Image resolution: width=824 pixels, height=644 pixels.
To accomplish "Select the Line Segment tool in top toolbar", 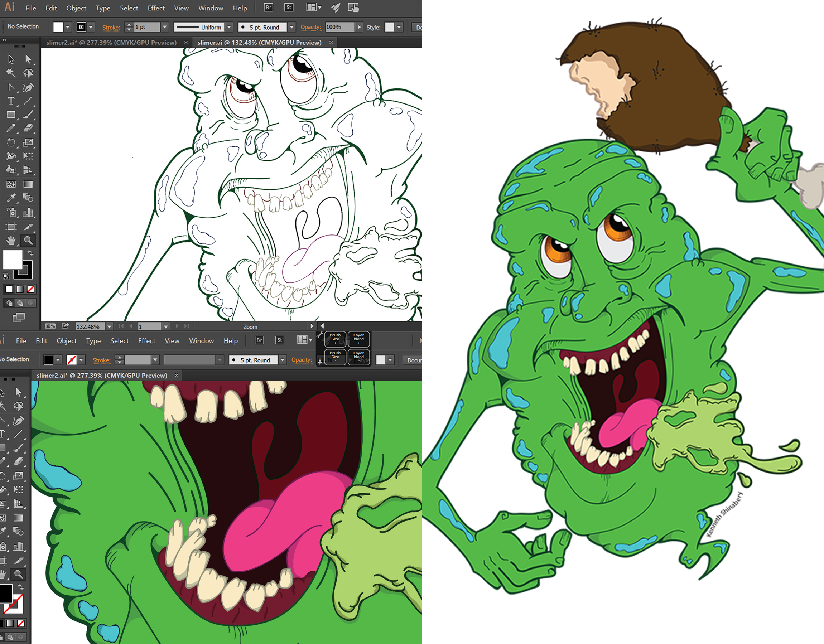I will coord(28,101).
